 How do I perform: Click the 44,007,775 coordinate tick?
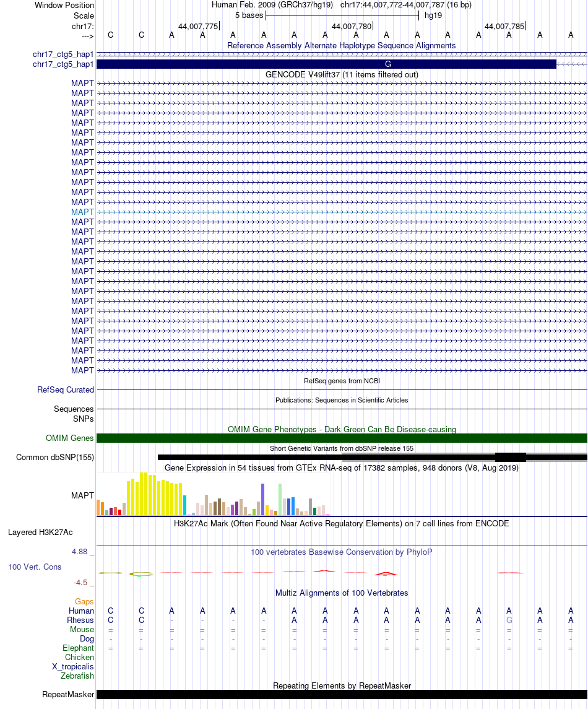[198, 27]
